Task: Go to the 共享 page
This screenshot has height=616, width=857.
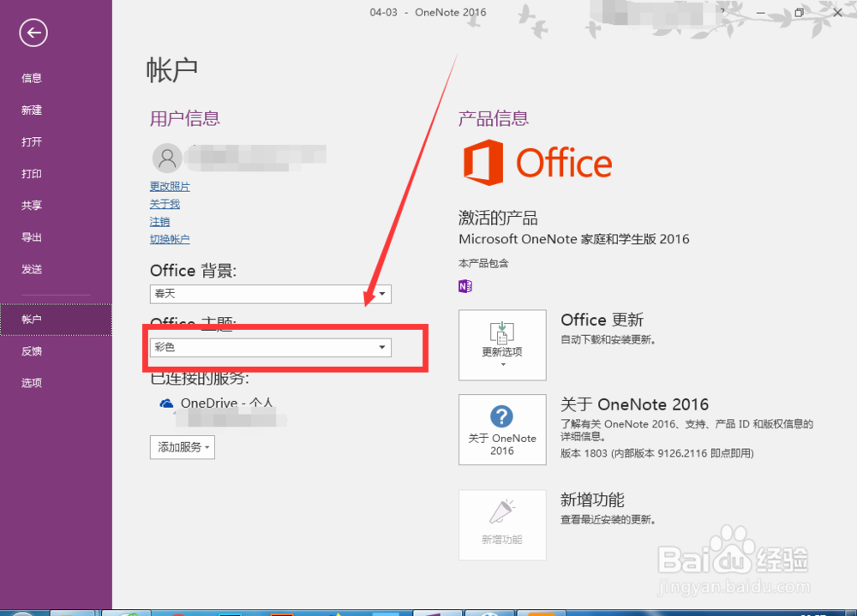Action: (32, 205)
